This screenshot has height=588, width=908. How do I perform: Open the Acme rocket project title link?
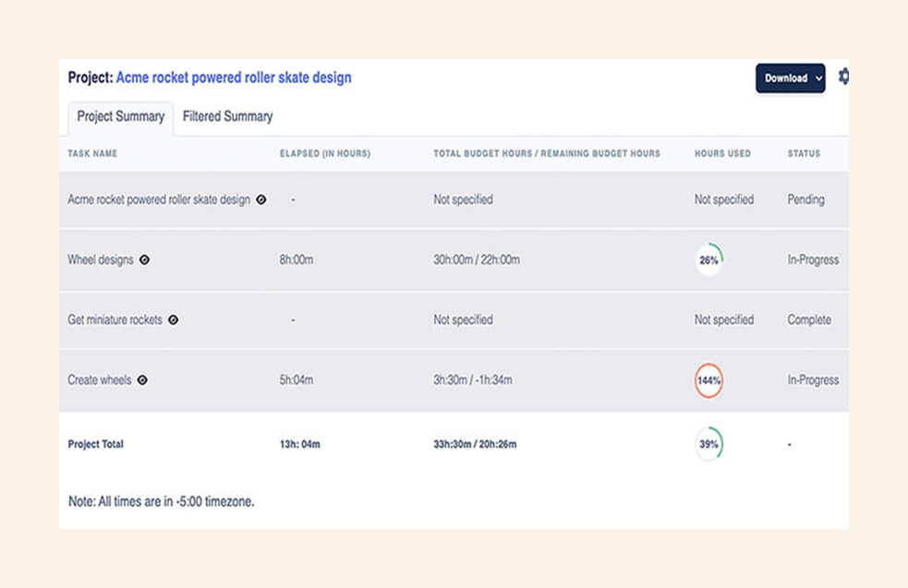234,78
